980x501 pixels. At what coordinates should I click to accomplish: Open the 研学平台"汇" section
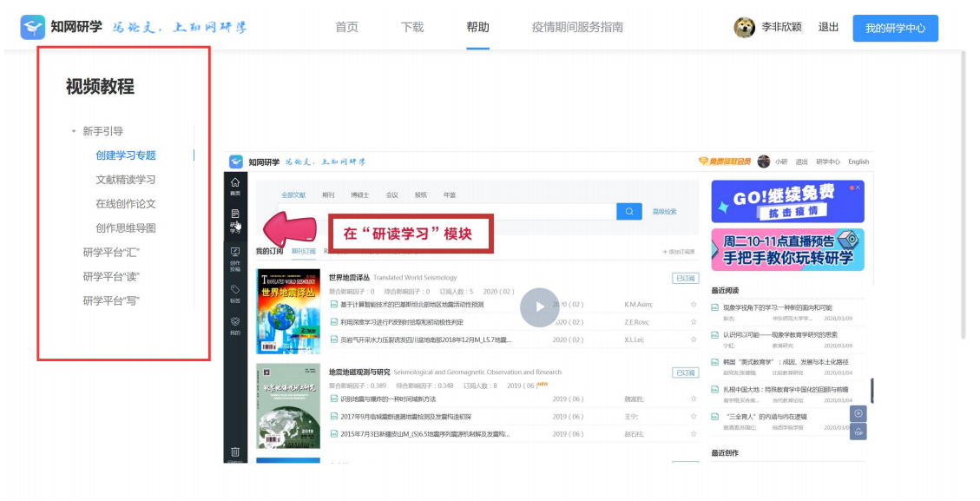[x=111, y=253]
